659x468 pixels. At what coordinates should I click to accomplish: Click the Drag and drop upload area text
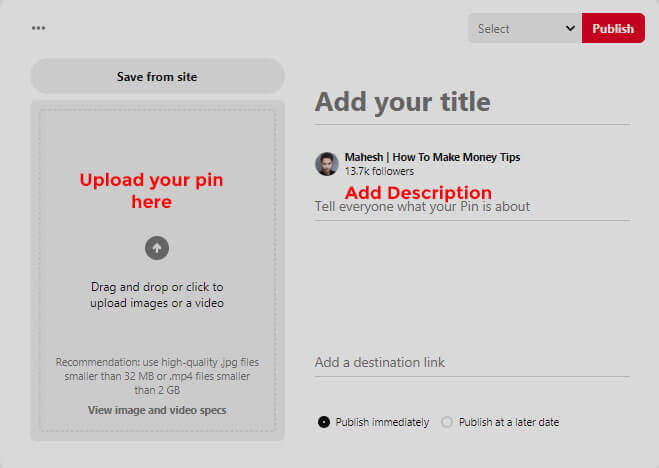pyautogui.click(x=157, y=295)
